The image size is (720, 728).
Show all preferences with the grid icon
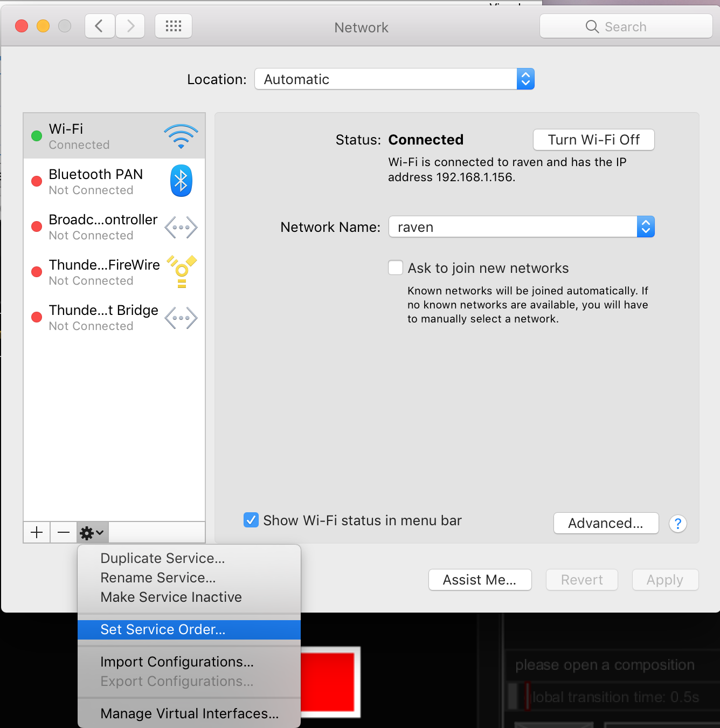click(x=173, y=26)
